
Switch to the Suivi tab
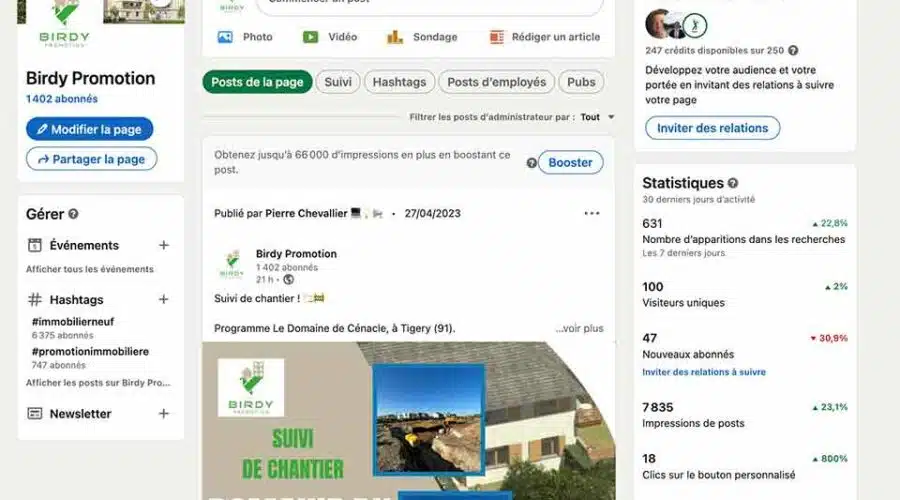coord(338,82)
